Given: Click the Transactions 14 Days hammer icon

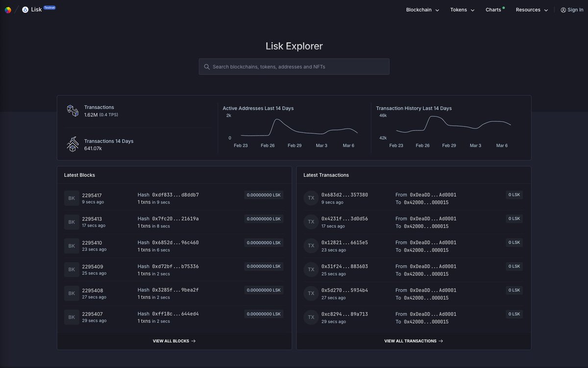Looking at the screenshot, I should pyautogui.click(x=73, y=144).
